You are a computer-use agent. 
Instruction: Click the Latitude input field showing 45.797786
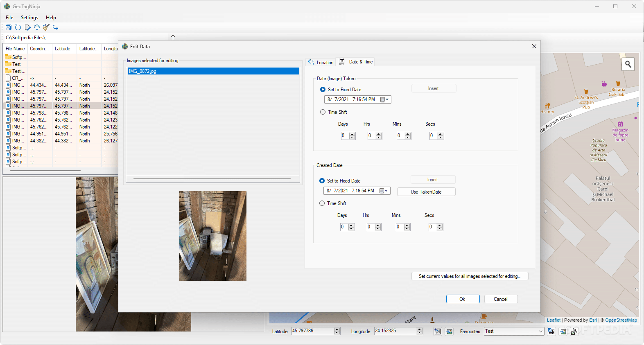[313, 331]
